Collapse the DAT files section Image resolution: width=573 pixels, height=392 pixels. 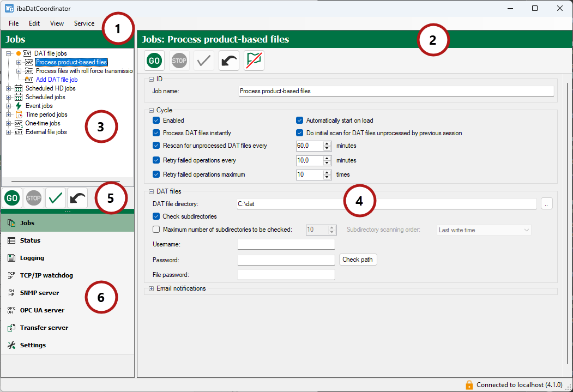point(151,191)
